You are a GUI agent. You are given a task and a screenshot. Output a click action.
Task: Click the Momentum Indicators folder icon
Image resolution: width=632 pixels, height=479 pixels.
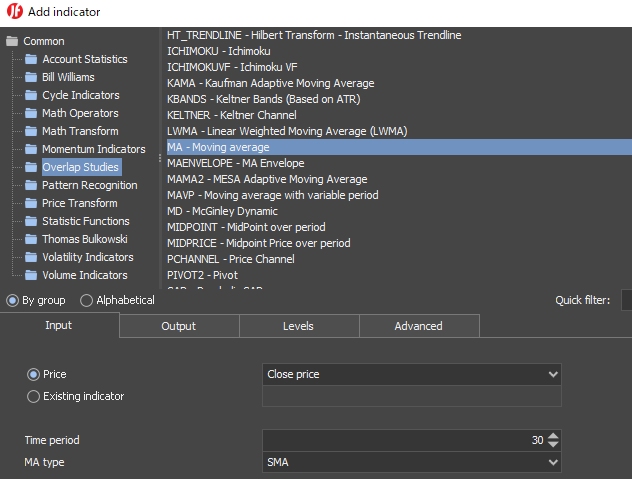point(32,149)
